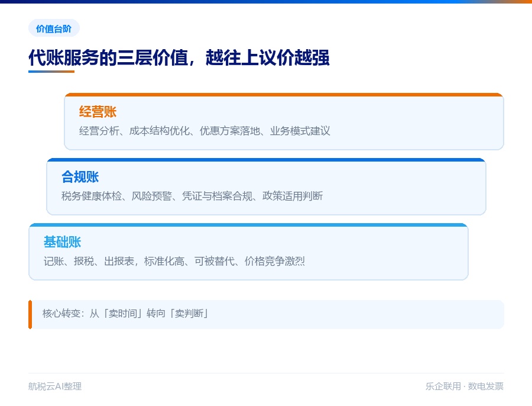
Task: Click the 合规账 heading
Action: 80,177
